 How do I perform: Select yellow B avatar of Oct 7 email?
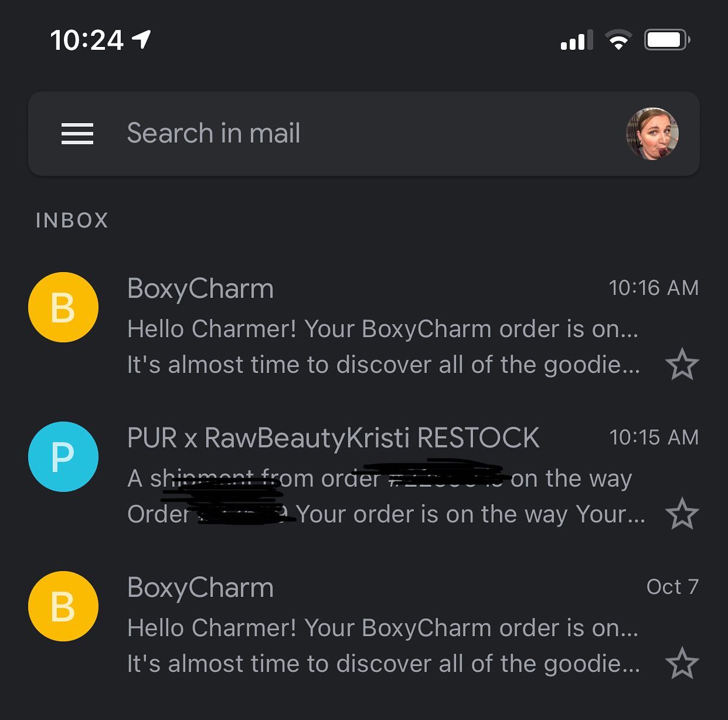(x=63, y=606)
